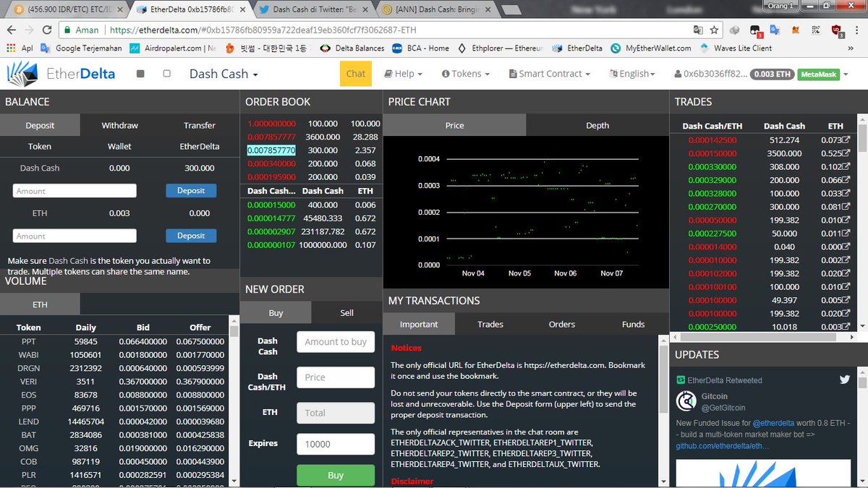
Task: Click the QR code extension icon
Action: (816, 30)
